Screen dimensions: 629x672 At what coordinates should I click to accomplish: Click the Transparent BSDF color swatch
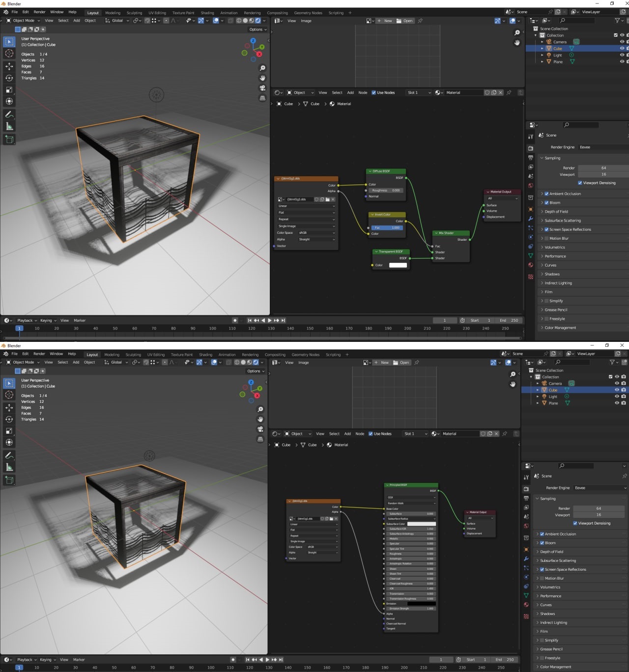click(398, 265)
